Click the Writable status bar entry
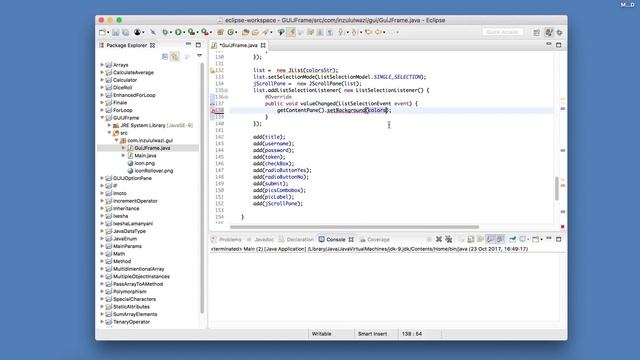 tap(322, 334)
